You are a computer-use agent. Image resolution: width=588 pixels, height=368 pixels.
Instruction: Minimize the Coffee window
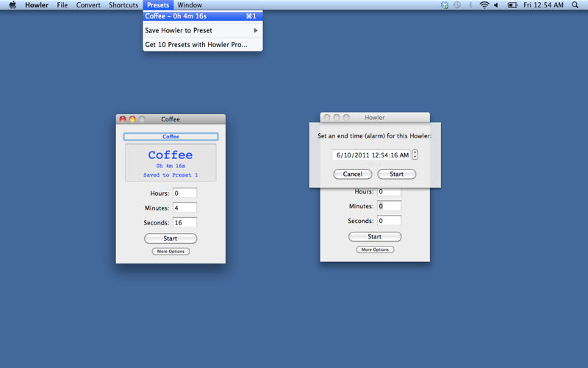click(x=132, y=119)
